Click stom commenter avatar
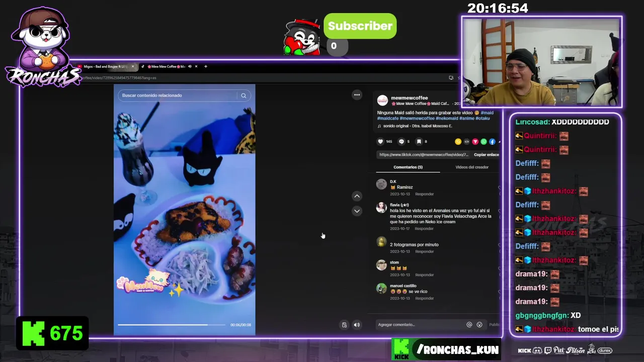 point(381,265)
